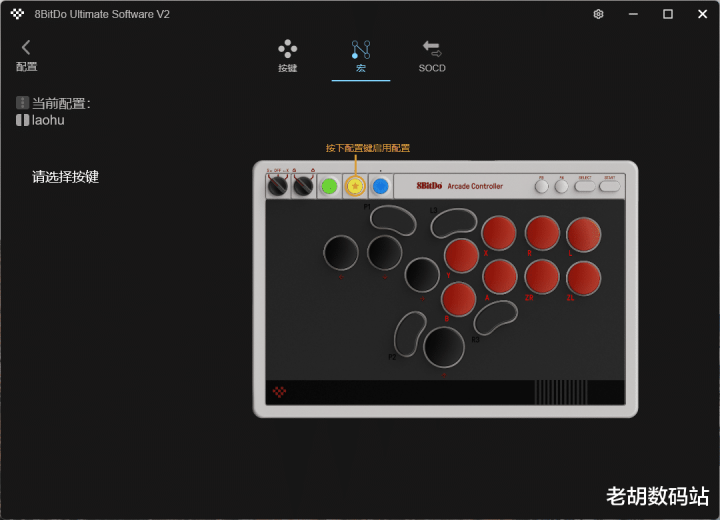720x520 pixels.
Task: Open the 按键 mapping tab
Action: pos(287,56)
